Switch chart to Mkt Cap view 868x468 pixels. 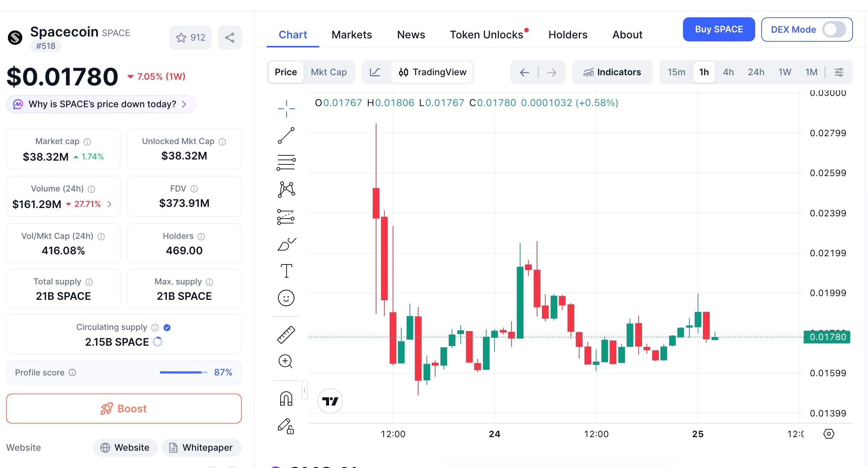(329, 72)
